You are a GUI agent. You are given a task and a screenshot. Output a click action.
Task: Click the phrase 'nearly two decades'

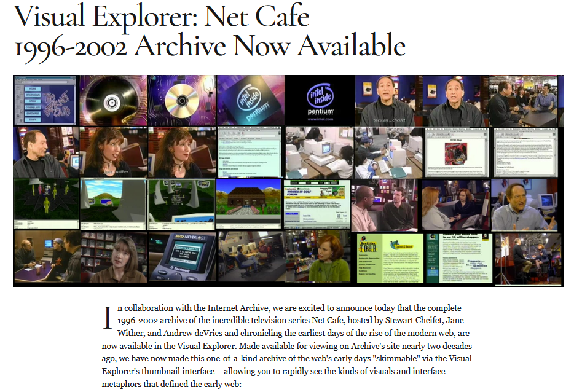437,346
